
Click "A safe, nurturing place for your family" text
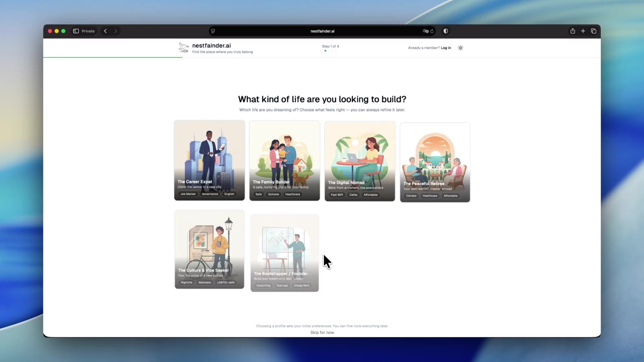pos(281,187)
